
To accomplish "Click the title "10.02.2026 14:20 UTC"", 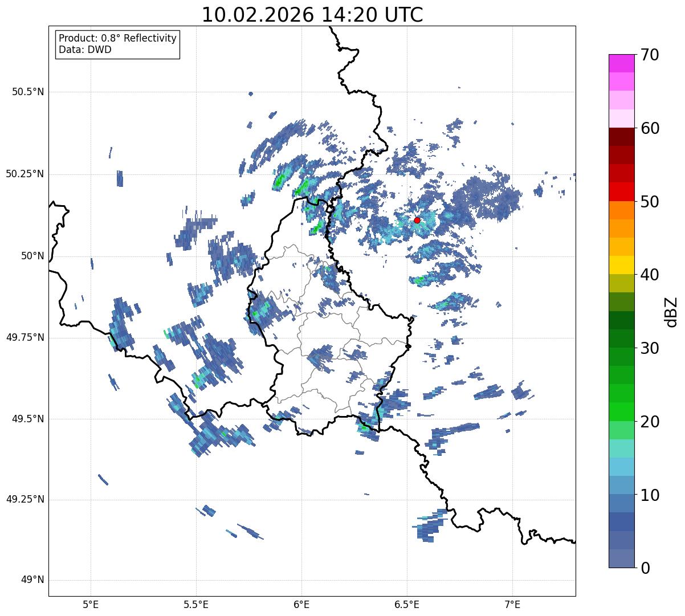I will [312, 15].
